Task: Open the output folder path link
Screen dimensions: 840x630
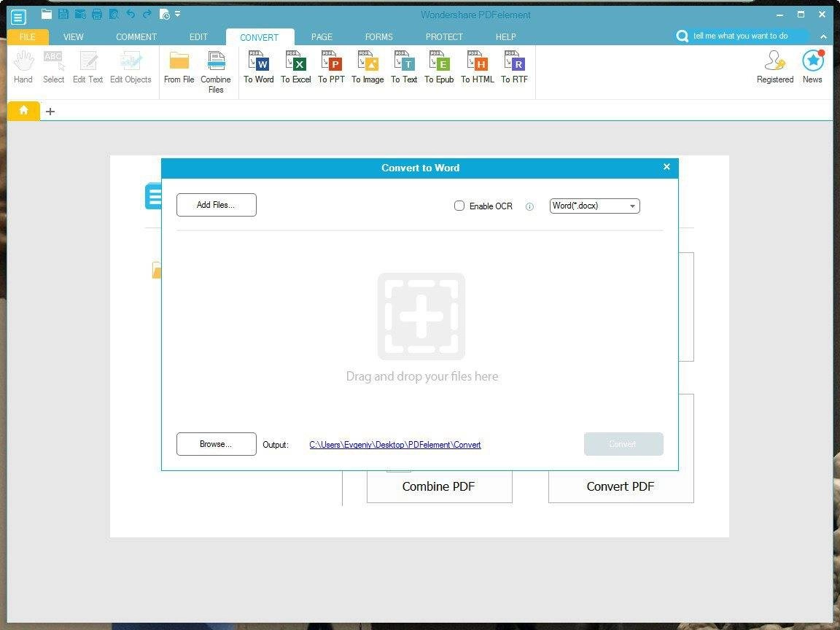Action: tap(394, 445)
